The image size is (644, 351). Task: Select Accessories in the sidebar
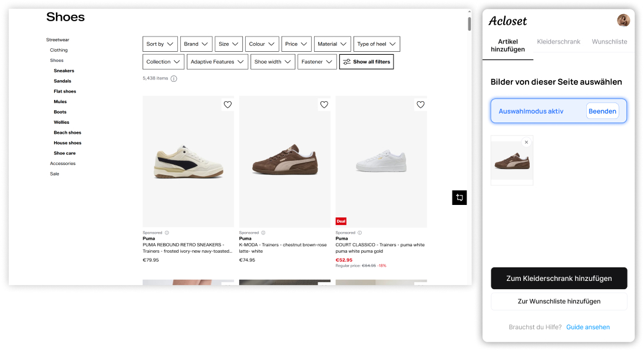63,163
